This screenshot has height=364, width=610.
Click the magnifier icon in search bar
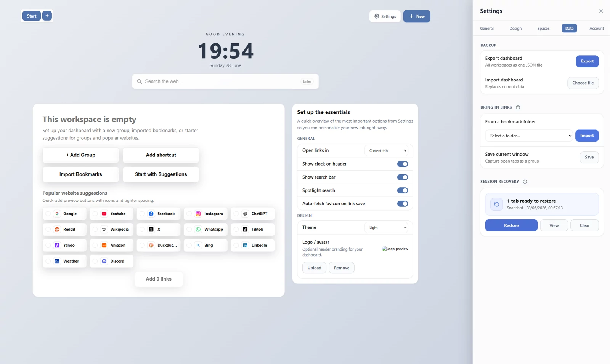140,81
